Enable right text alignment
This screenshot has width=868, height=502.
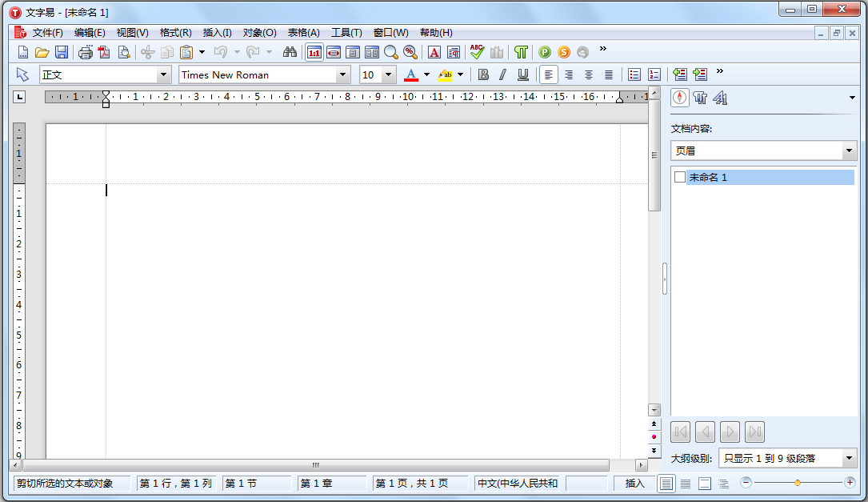pyautogui.click(x=569, y=74)
